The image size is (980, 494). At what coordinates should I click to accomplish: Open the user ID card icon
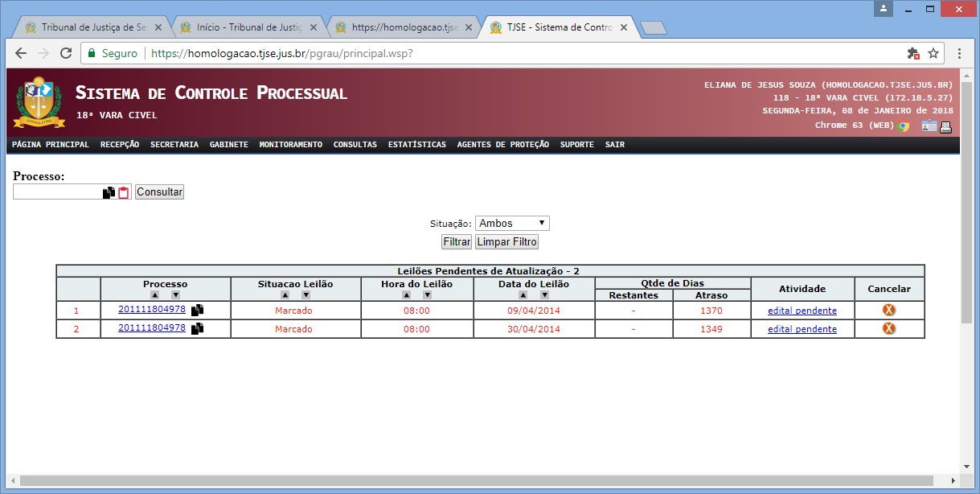929,126
